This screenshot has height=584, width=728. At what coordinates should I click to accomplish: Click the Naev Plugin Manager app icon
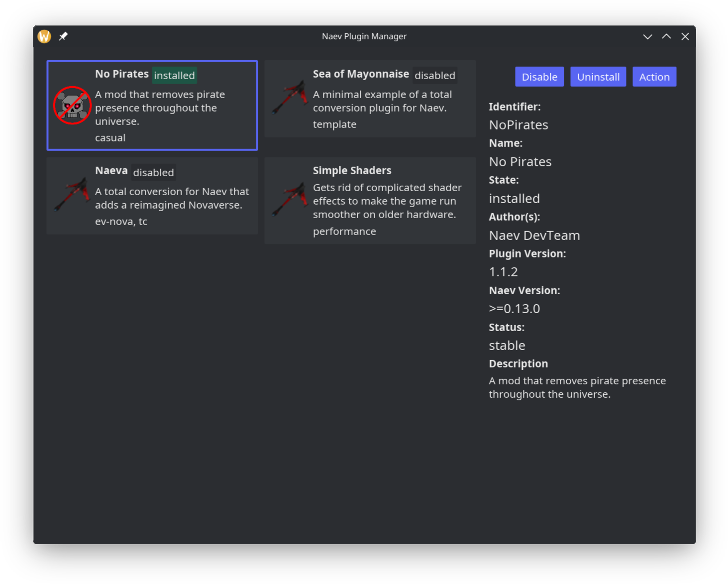(x=44, y=36)
